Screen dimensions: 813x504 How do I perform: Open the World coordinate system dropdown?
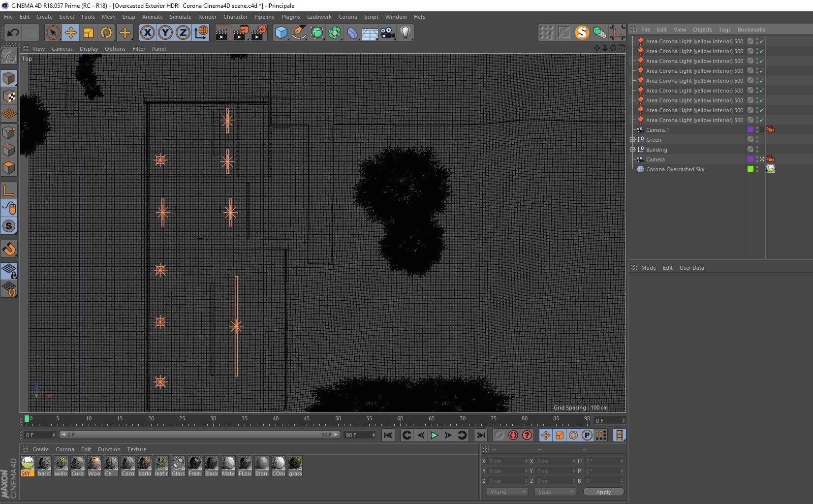pyautogui.click(x=507, y=492)
